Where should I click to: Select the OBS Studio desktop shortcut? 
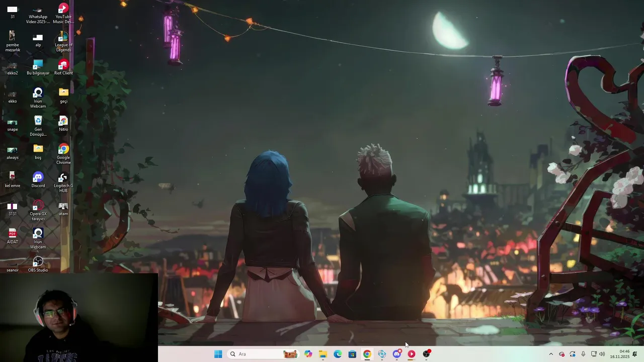click(38, 264)
